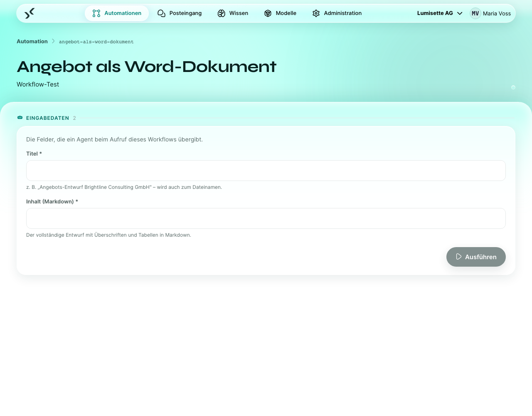532x416 pixels.
Task: Focus the Titel input field
Action: [x=266, y=171]
